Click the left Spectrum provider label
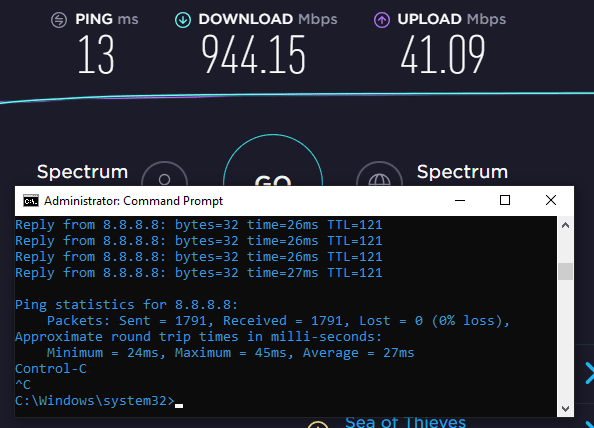Image resolution: width=594 pixels, height=428 pixels. 83,172
